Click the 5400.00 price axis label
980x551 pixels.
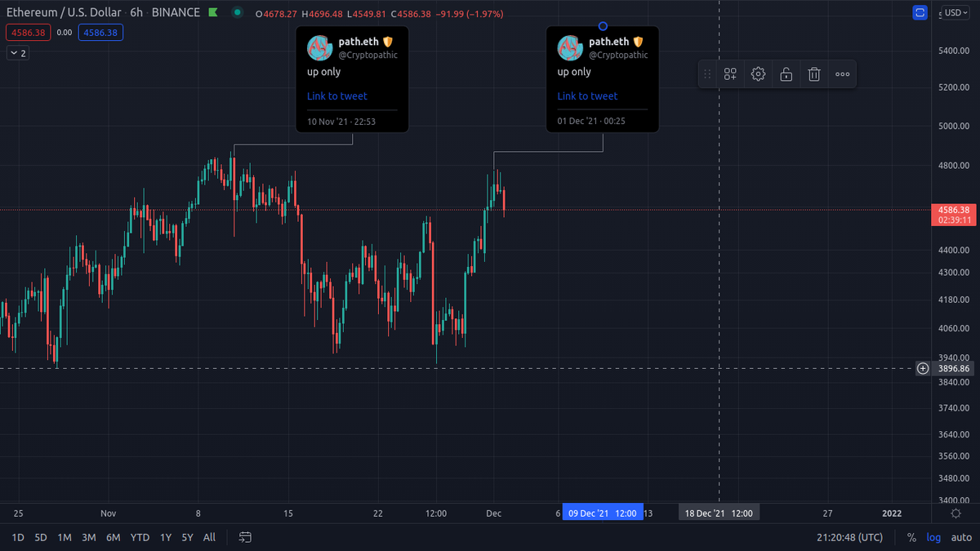[x=953, y=51]
